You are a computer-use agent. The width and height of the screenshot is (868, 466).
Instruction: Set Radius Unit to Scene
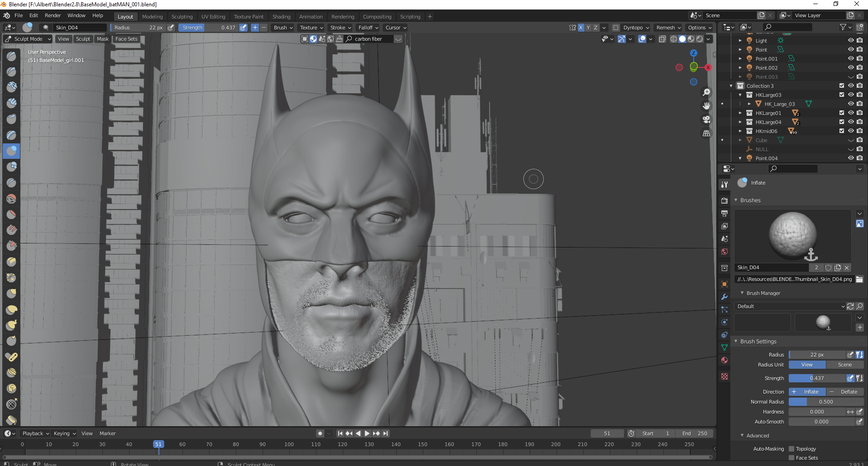click(844, 365)
